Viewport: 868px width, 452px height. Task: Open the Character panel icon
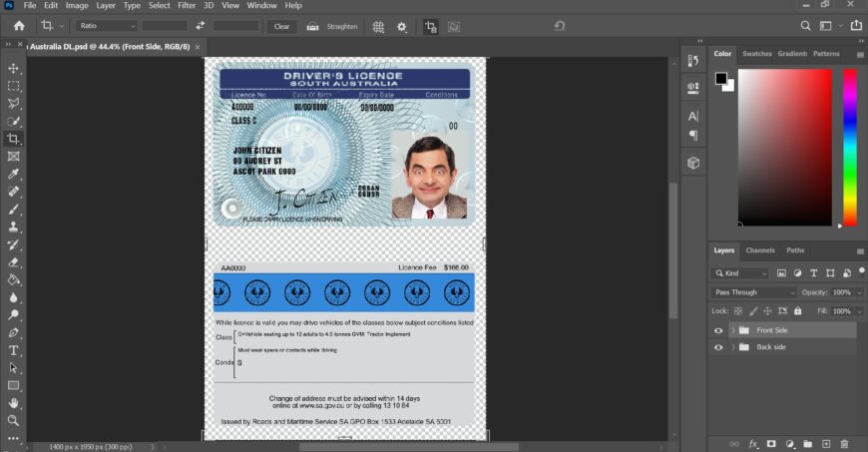coord(693,117)
